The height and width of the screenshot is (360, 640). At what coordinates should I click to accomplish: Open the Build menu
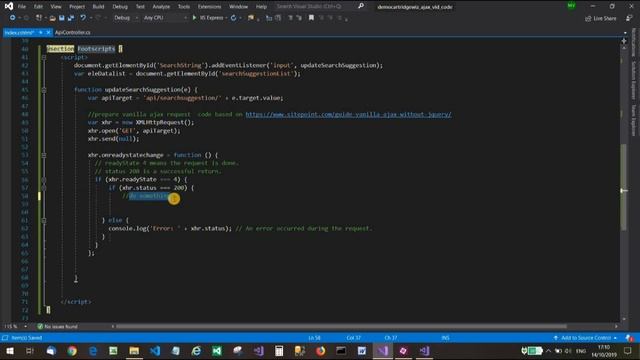(x=98, y=7)
